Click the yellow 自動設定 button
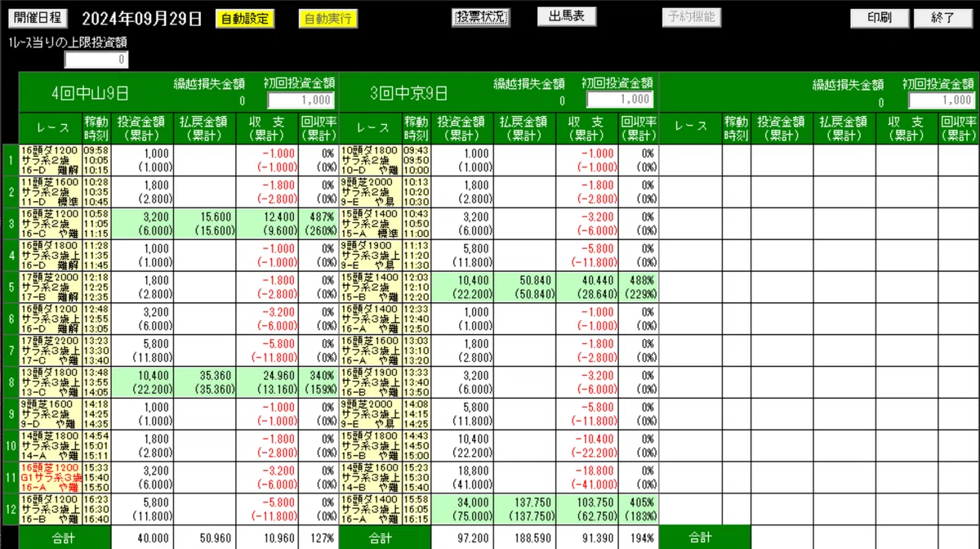The height and width of the screenshot is (549, 980). (245, 18)
